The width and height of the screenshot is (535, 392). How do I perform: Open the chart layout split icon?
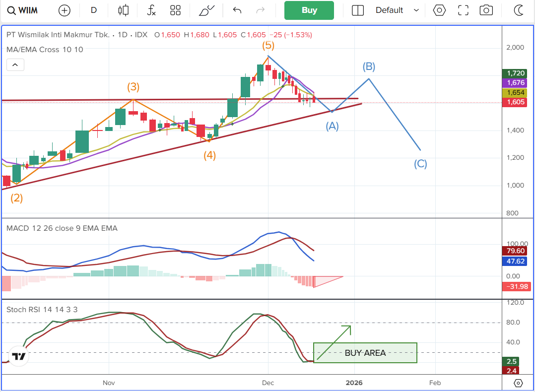point(357,10)
